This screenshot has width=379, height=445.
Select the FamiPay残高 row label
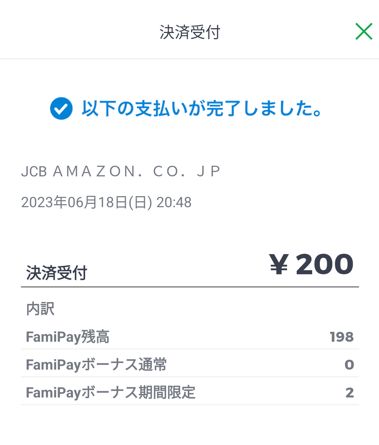point(68,337)
